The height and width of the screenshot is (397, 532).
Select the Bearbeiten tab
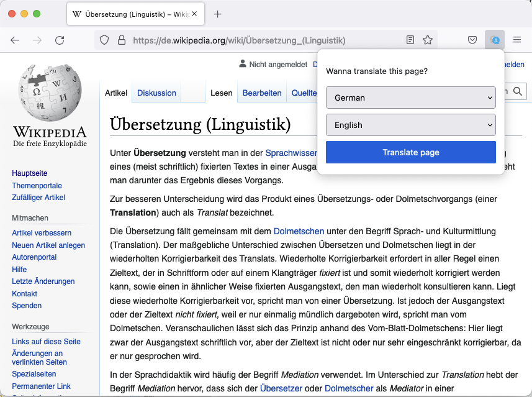[261, 93]
